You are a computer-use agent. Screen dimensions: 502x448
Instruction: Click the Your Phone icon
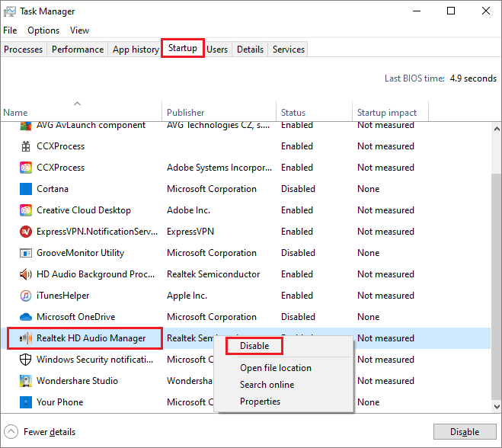(26, 402)
